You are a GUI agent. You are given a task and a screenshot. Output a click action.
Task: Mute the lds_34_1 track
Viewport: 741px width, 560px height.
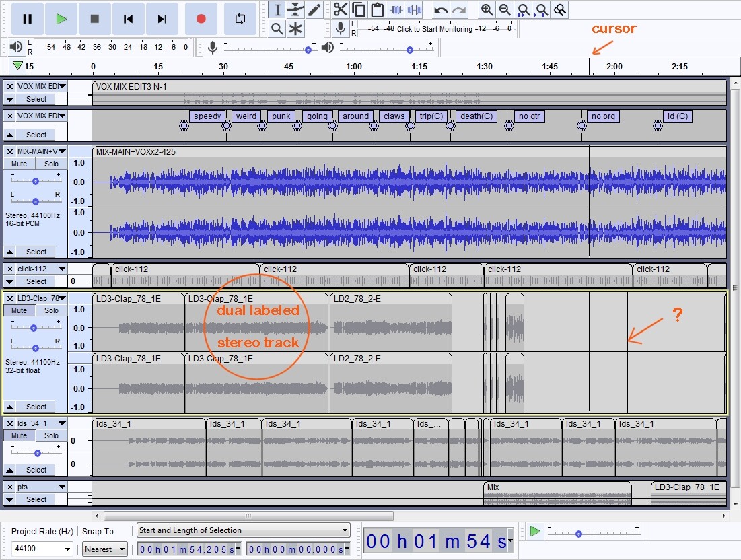[20, 435]
